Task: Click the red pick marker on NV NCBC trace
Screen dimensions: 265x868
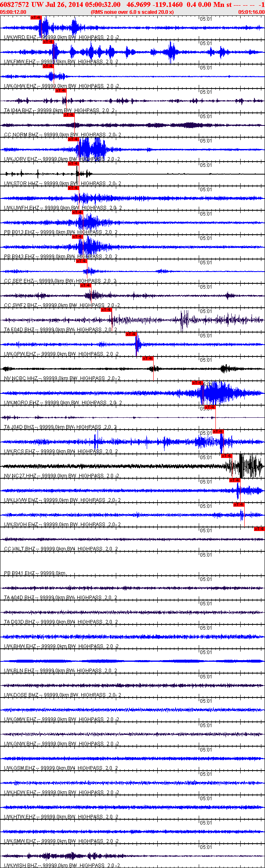Action: tap(148, 358)
